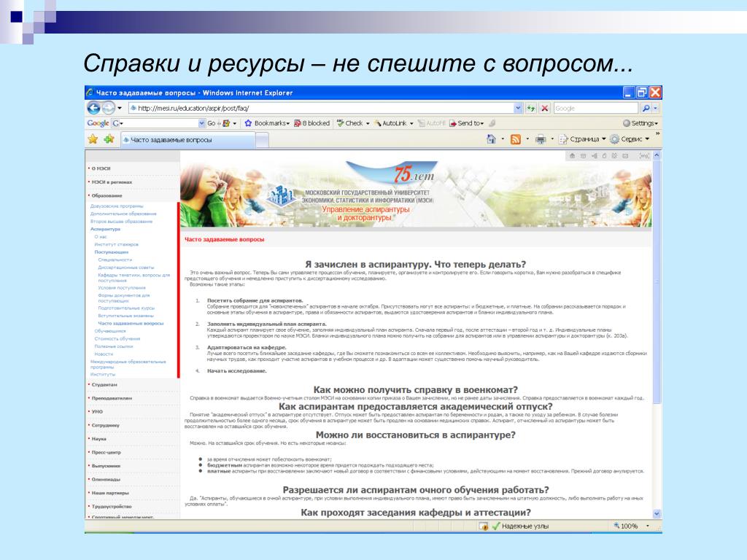Open recent pages arrow beside Forward
Image resolution: width=747 pixels, height=560 pixels.
tap(120, 108)
